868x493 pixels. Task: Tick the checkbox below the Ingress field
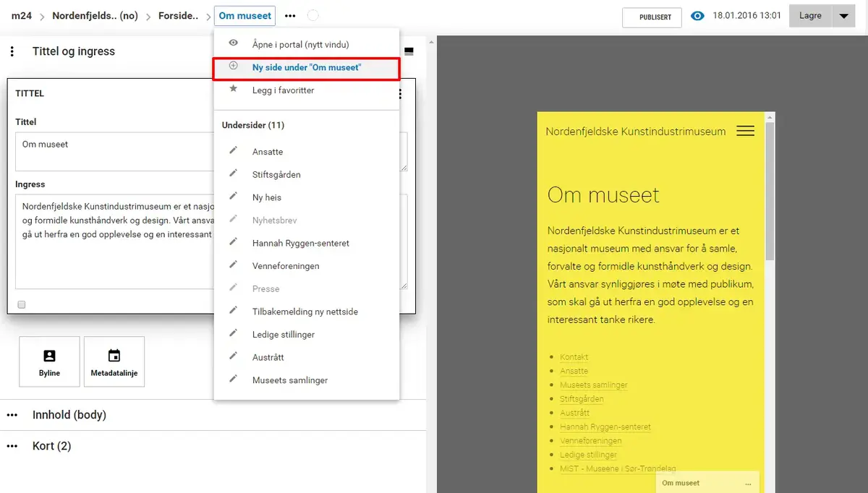pyautogui.click(x=22, y=304)
